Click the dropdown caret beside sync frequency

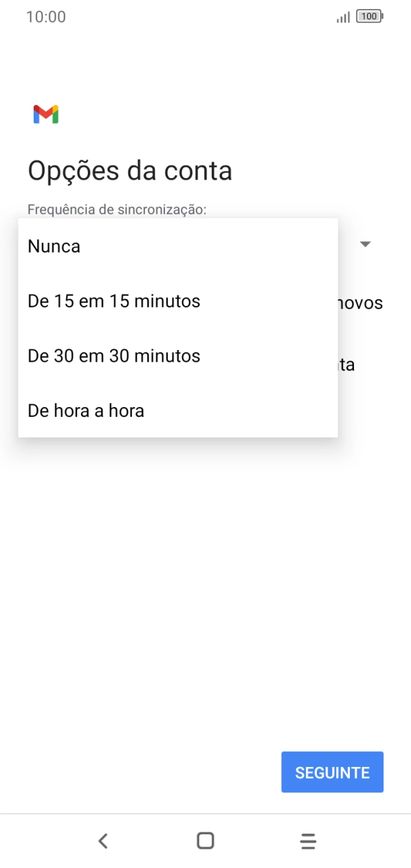pos(365,244)
